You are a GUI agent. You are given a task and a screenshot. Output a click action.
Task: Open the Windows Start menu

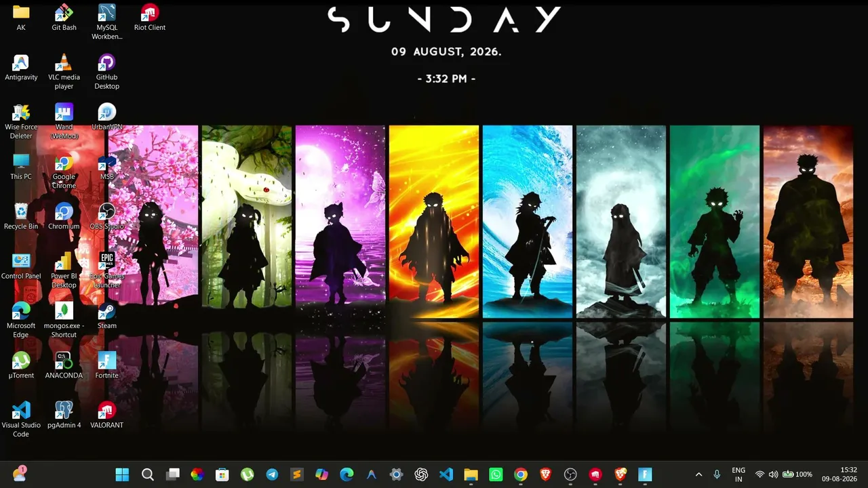click(x=123, y=474)
